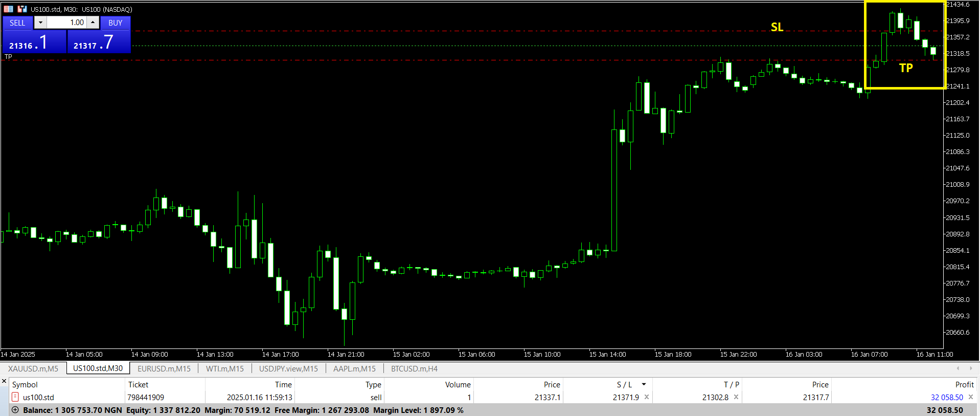This screenshot has width=980, height=416.
Task: Open the S / L column sort arrow
Action: point(644,384)
